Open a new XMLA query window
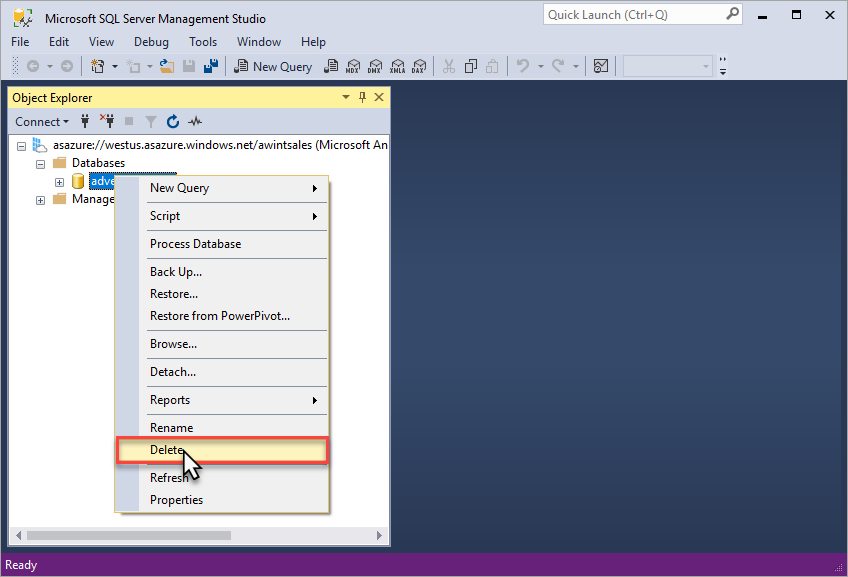 click(x=398, y=66)
